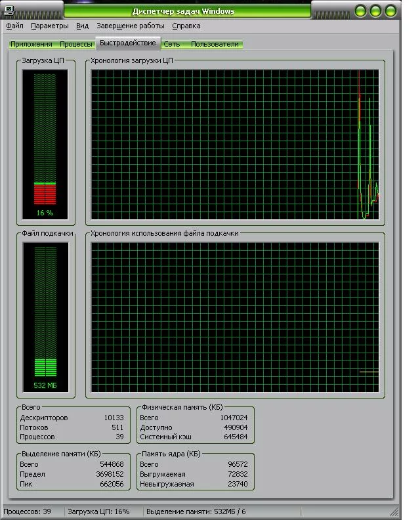
Task: Click the Физическая память (КБ) label
Action: (x=182, y=407)
